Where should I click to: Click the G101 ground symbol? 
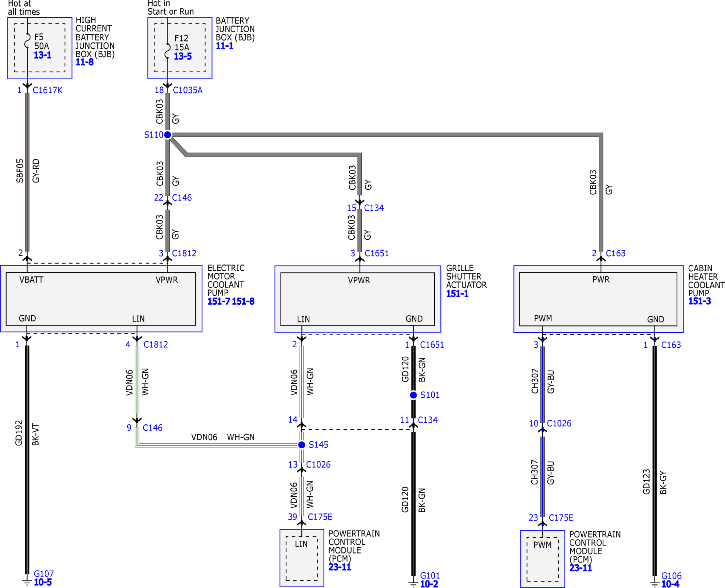[413, 583]
